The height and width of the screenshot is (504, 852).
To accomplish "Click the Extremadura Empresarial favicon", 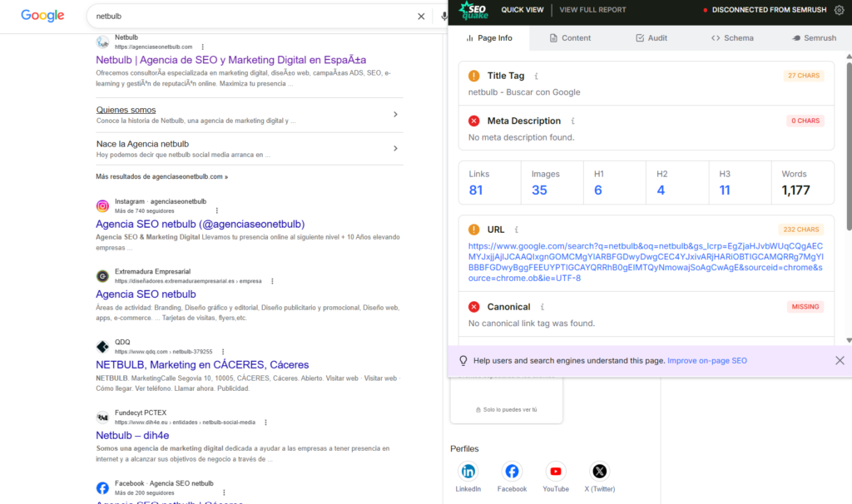I will 102,276.
